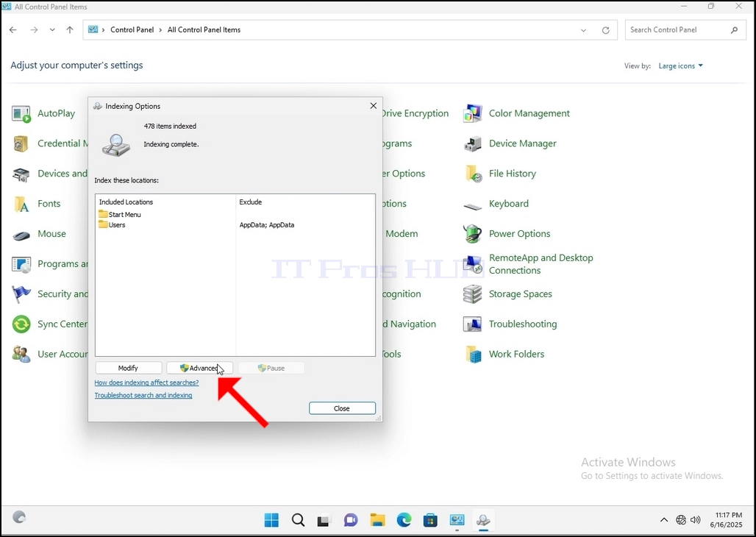Open Devices and Printers icon

[21, 174]
